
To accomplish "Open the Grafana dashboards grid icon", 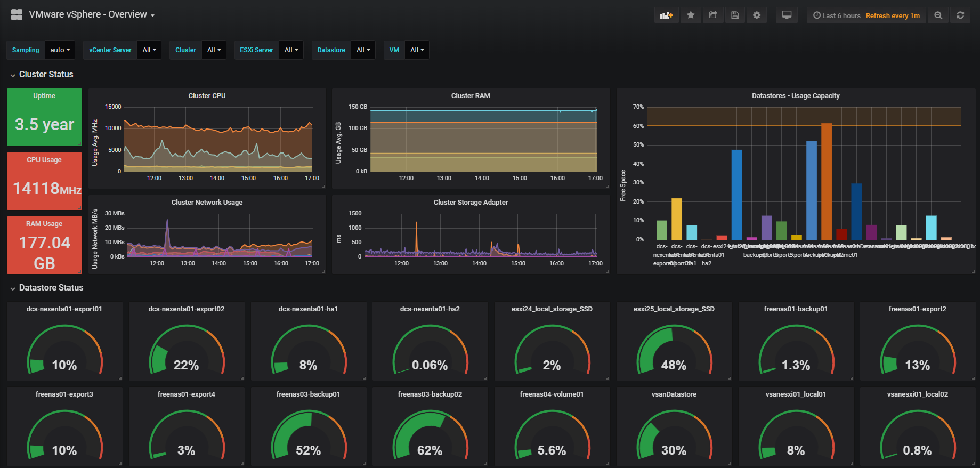I will click(x=17, y=15).
